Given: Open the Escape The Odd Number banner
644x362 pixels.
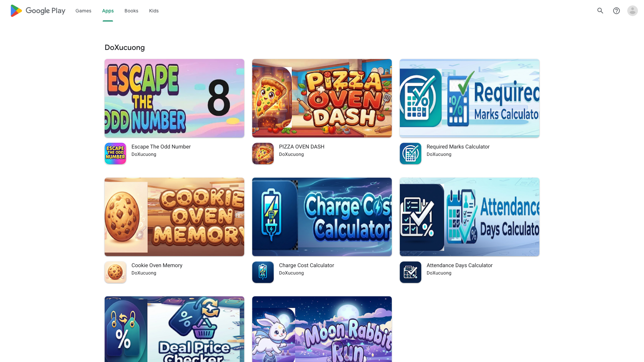Looking at the screenshot, I should 174,98.
